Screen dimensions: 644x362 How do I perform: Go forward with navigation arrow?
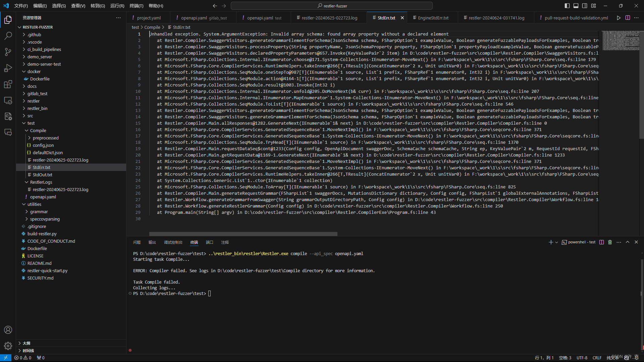pos(224,6)
